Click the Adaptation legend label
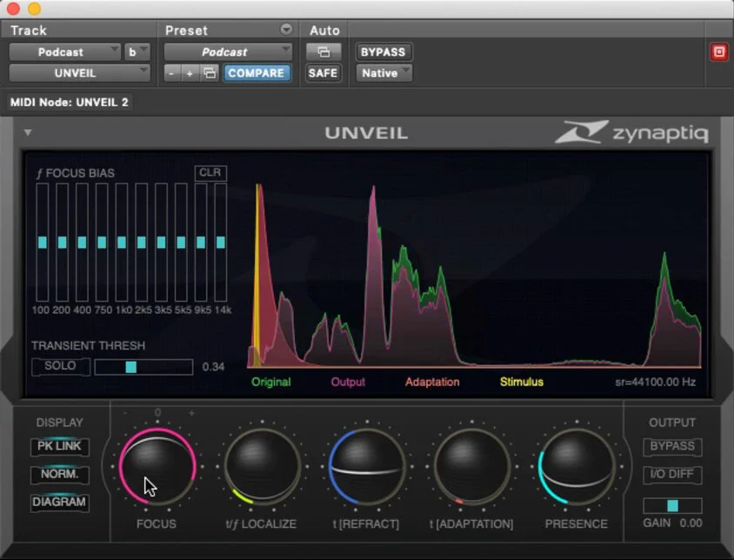Screen dimensions: 734x560 tap(432, 382)
